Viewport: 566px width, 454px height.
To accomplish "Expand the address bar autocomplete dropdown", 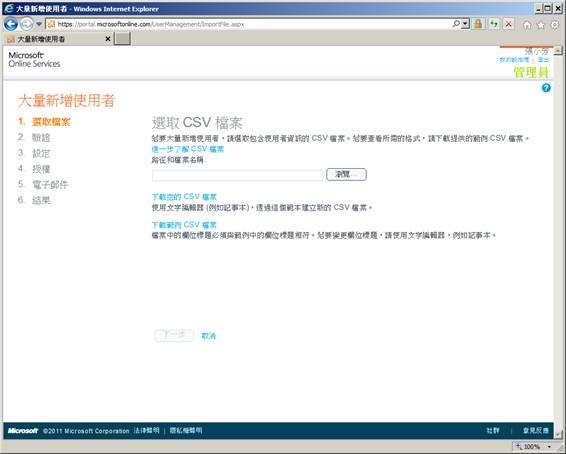I will [x=465, y=24].
